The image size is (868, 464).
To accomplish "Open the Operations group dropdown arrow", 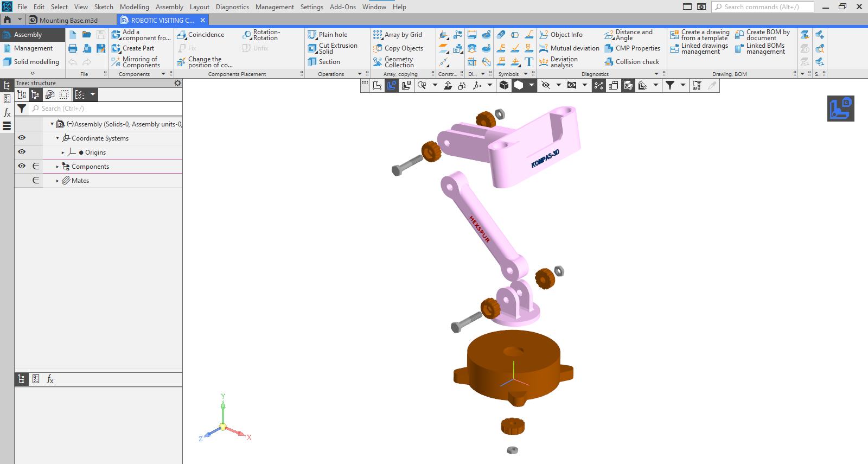I will point(359,74).
